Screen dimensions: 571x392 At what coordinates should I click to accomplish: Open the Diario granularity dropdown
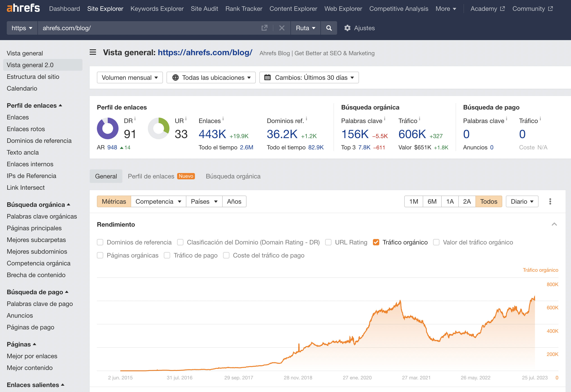pyautogui.click(x=522, y=201)
